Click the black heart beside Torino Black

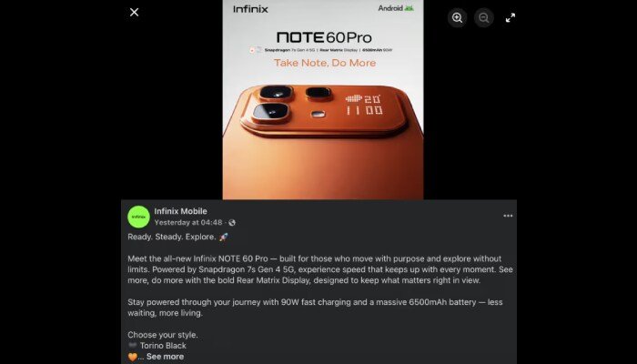click(x=133, y=345)
